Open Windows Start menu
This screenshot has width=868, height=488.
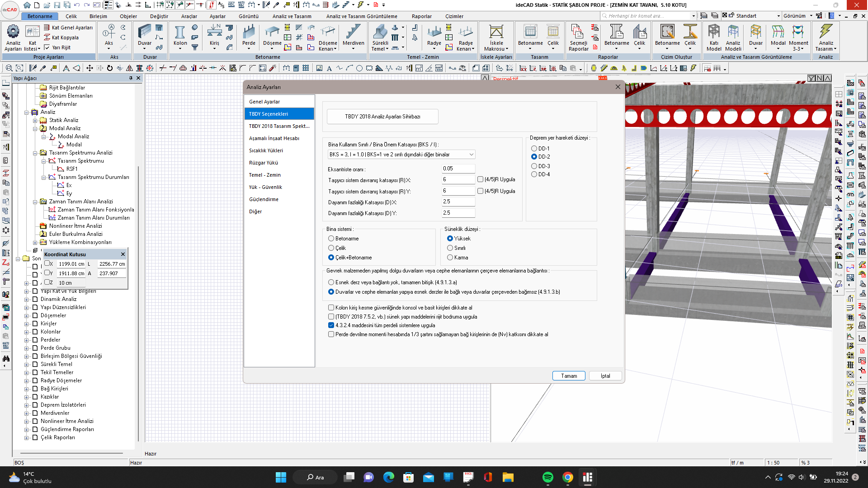click(281, 477)
